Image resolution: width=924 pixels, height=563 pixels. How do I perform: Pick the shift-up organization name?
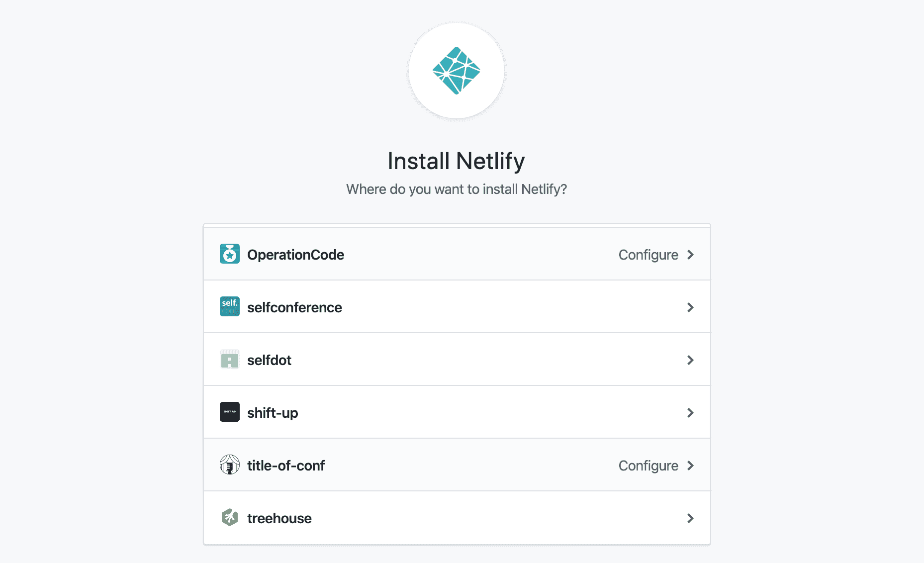(273, 413)
